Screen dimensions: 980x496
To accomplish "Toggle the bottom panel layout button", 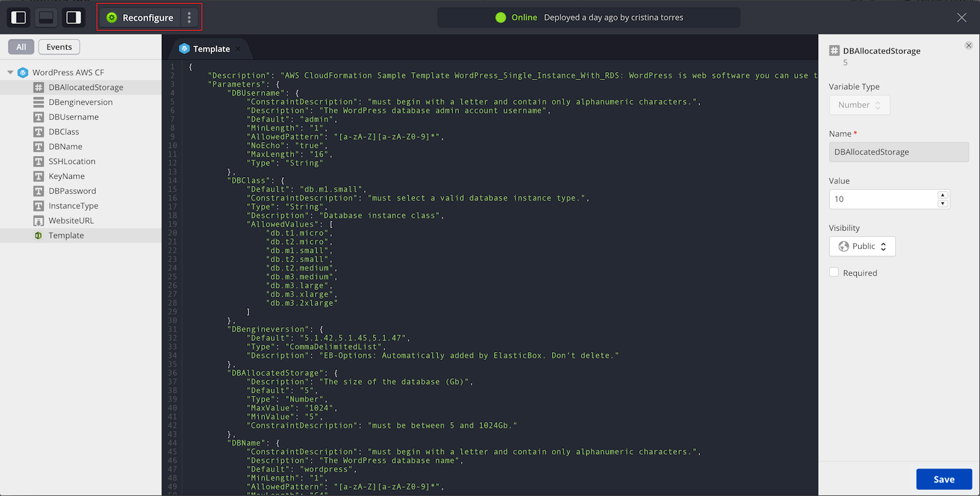I will 46,17.
